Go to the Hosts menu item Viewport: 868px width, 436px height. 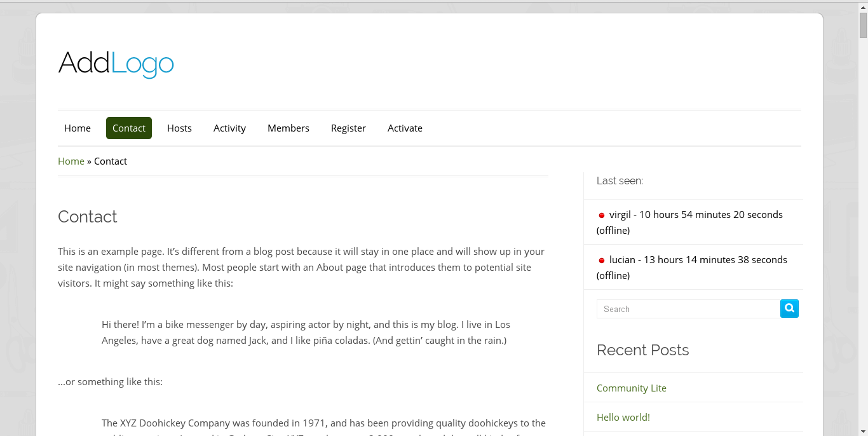pos(179,128)
